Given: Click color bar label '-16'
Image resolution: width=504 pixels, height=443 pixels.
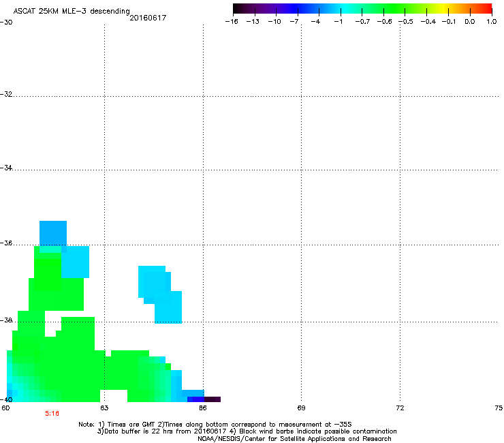Looking at the screenshot, I should (232, 22).
